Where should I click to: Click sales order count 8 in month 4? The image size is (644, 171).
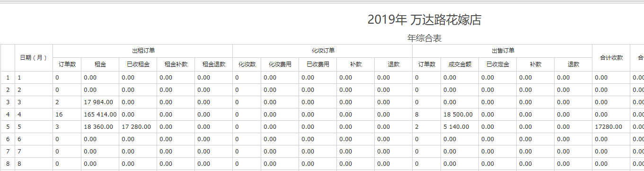[427, 114]
